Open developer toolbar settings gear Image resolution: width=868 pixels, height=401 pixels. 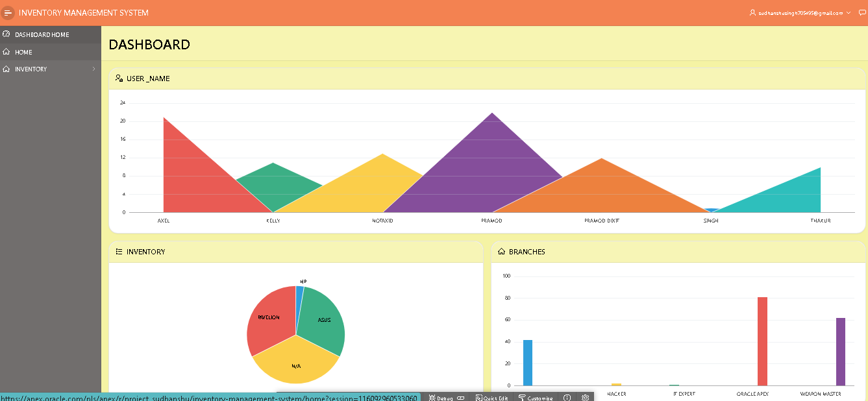pyautogui.click(x=584, y=397)
